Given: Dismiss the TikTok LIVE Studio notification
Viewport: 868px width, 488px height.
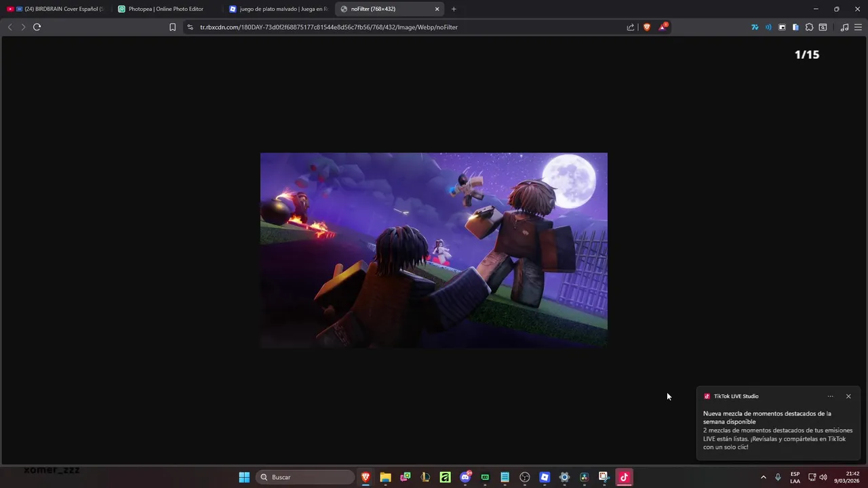Looking at the screenshot, I should [848, 396].
